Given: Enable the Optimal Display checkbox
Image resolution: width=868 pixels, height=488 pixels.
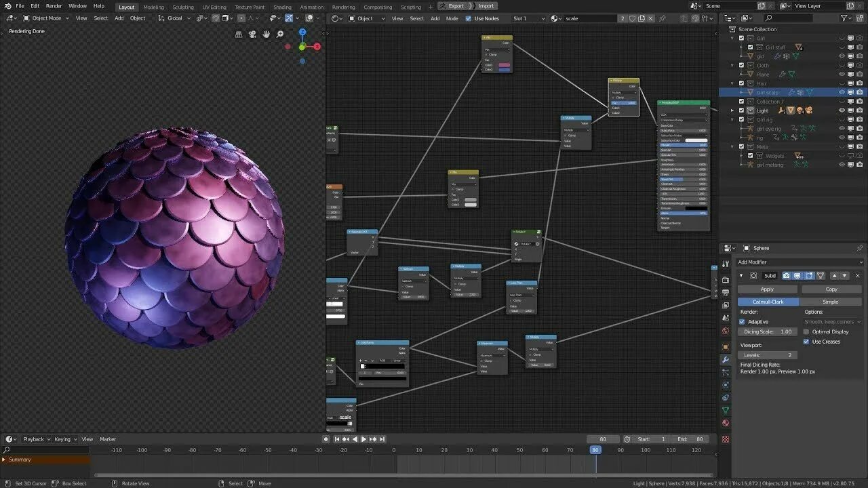Looking at the screenshot, I should (806, 331).
